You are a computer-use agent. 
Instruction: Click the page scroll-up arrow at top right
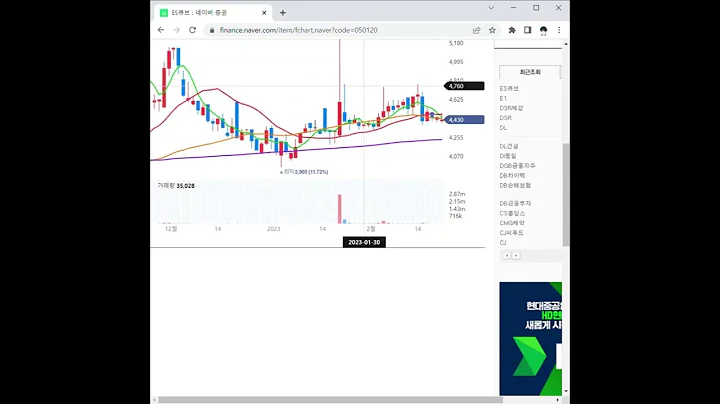tap(566, 44)
